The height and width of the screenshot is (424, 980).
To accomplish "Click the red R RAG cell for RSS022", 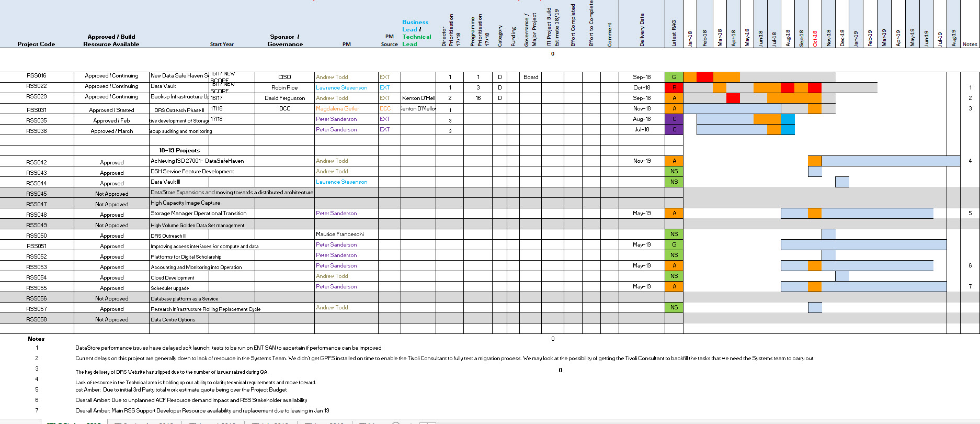I will (x=674, y=87).
